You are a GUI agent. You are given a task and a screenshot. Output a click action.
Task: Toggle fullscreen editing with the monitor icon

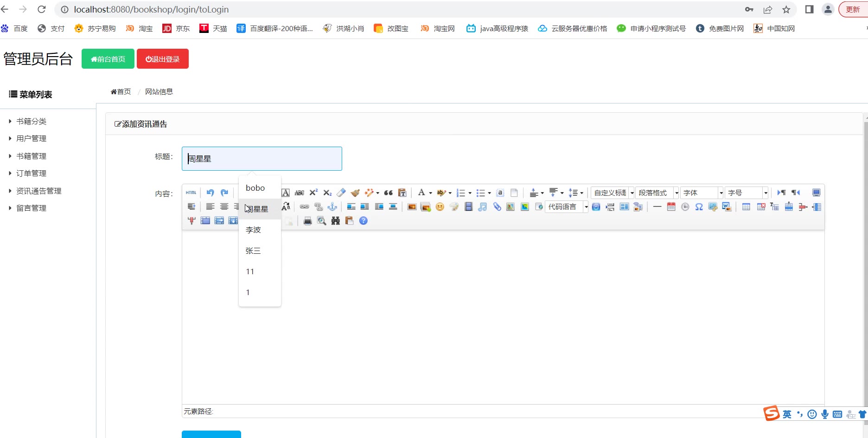tap(816, 193)
